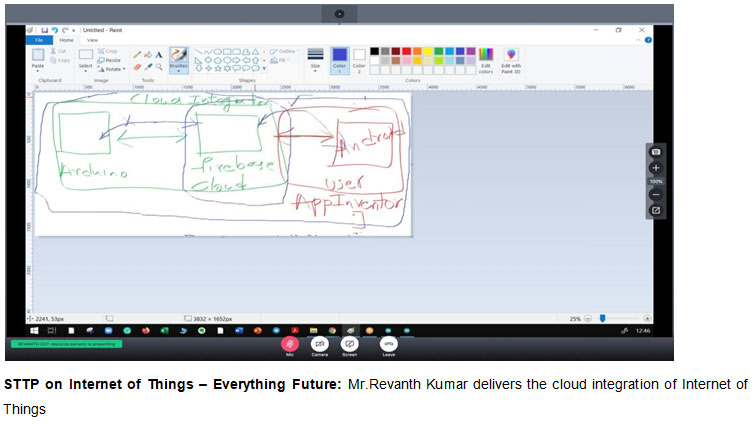Screen dimensions: 754x425
Task: Select the Brushes tool in Paint
Action: (x=178, y=58)
